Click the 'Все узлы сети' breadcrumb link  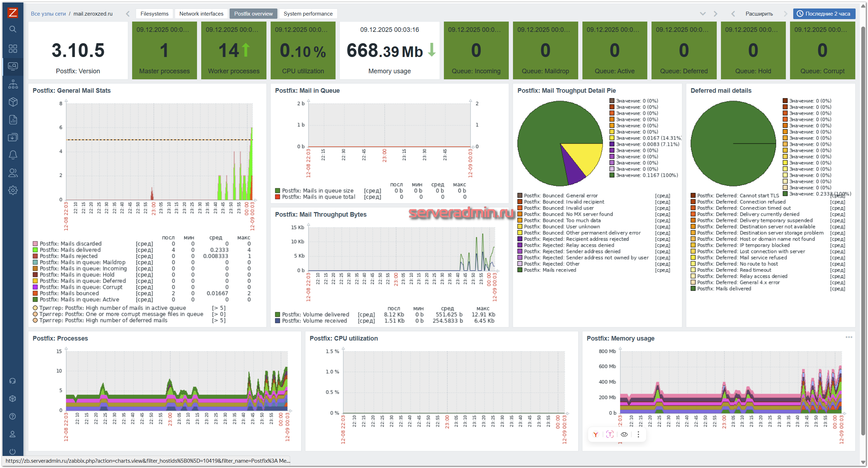(48, 14)
